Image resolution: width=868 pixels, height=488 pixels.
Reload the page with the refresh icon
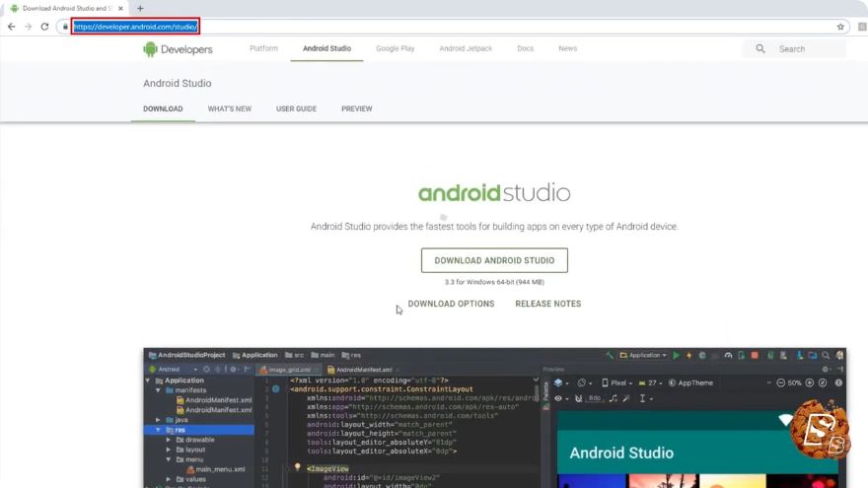point(44,27)
